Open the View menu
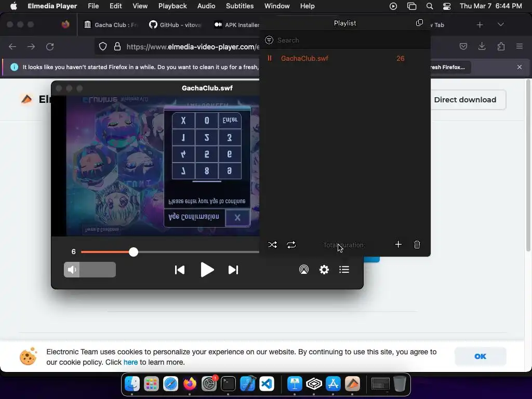Screen dimensions: 532x399 tap(140, 6)
